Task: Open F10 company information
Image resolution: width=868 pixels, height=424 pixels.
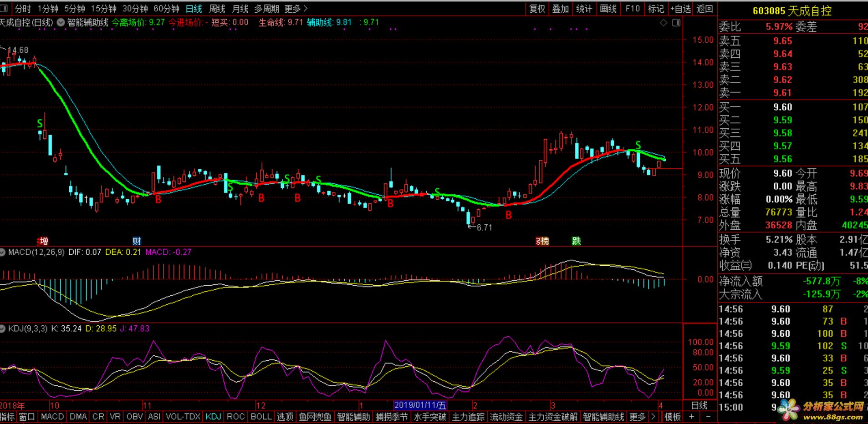Action: click(x=633, y=9)
